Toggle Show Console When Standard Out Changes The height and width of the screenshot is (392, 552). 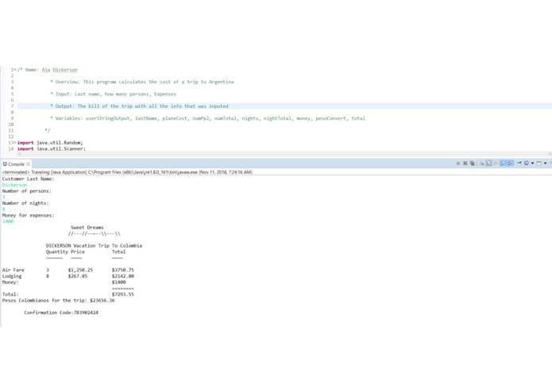click(503, 163)
